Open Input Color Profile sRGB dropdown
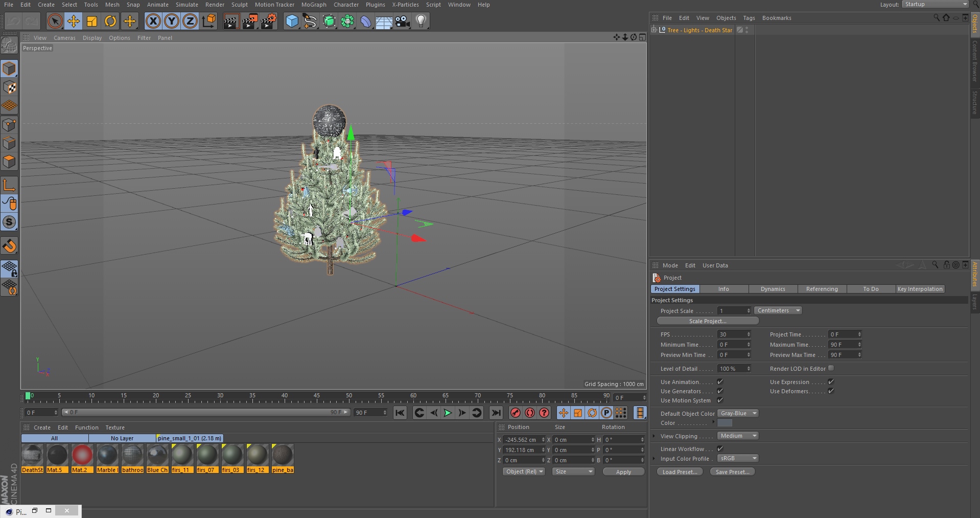The height and width of the screenshot is (518, 980). click(738, 458)
